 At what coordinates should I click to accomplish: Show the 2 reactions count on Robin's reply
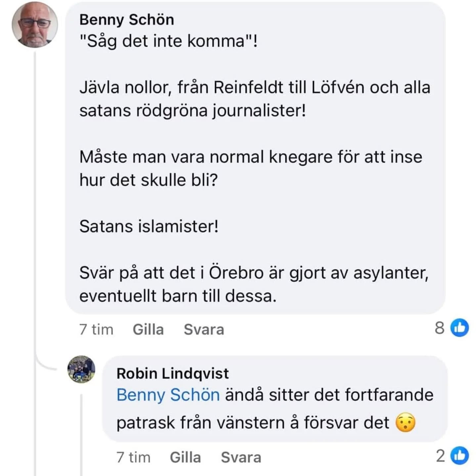pos(440,456)
